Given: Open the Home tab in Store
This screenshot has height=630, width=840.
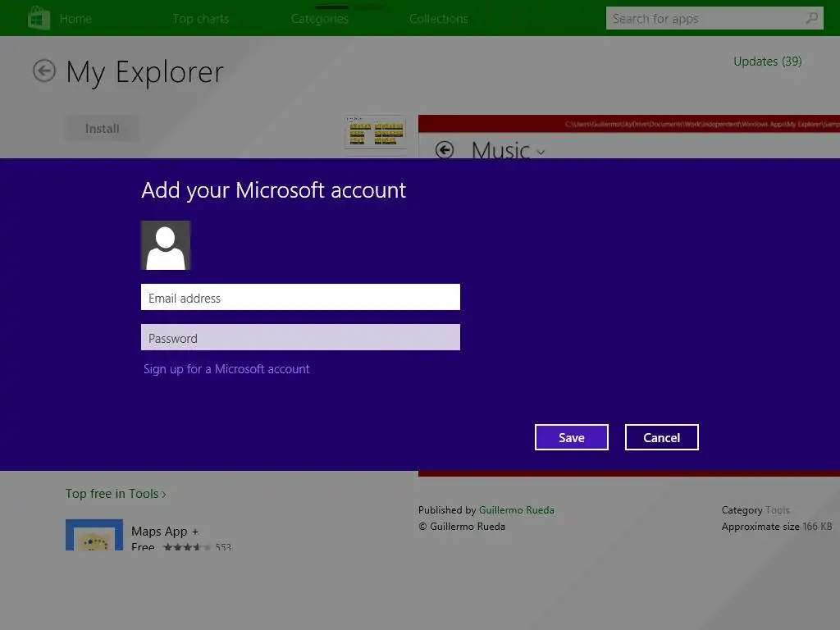Looking at the screenshot, I should pyautogui.click(x=75, y=19).
